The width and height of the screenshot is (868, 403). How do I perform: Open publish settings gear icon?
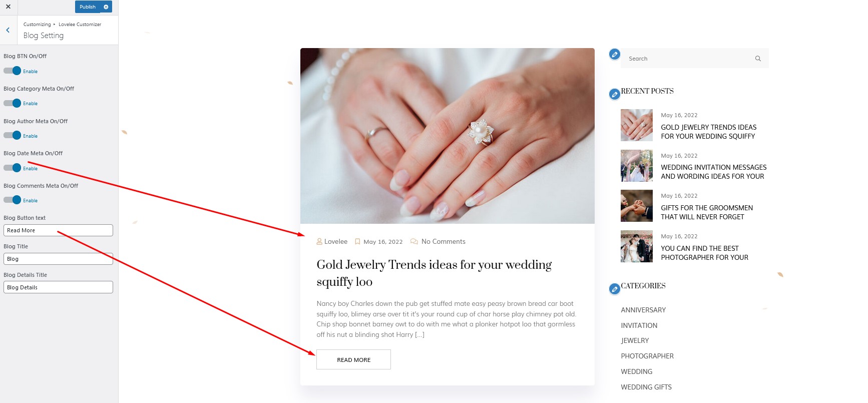tap(106, 7)
